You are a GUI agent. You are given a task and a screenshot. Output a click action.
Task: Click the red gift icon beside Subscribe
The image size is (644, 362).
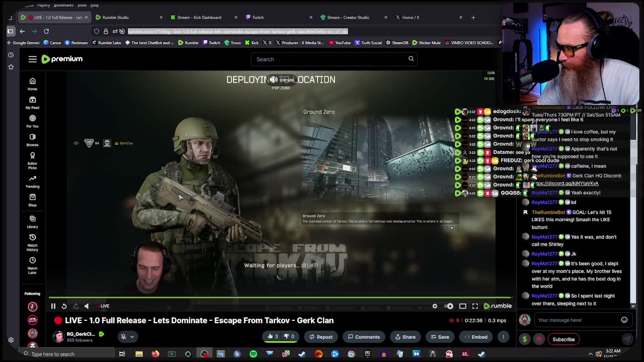(x=539, y=339)
